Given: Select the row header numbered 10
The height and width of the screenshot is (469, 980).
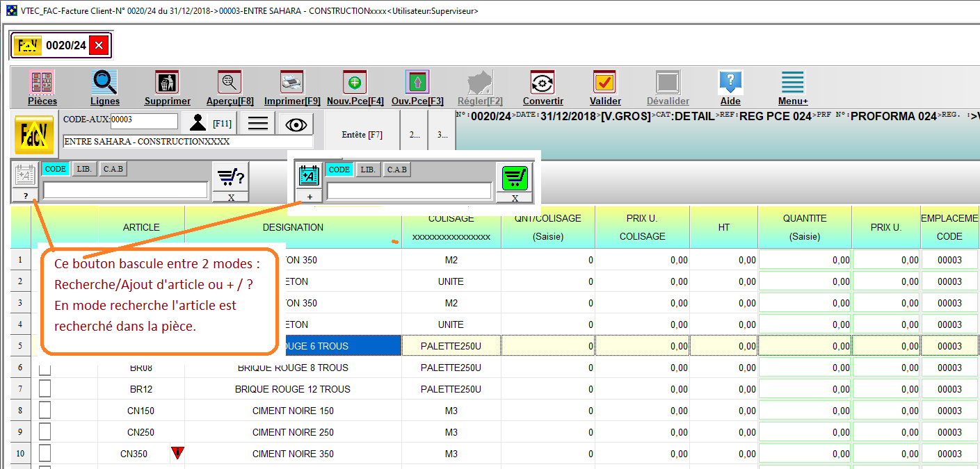Looking at the screenshot, I should click(21, 454).
